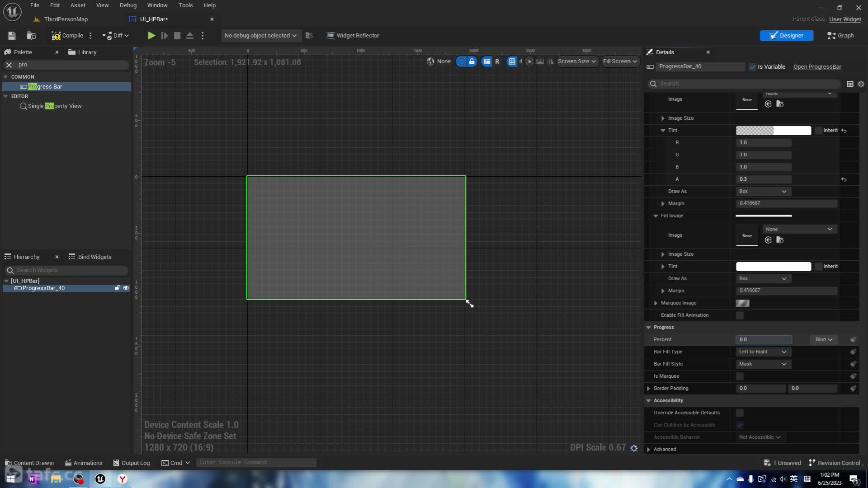This screenshot has height=488, width=868.
Task: Toggle grid snapping icon in viewport
Action: tap(512, 61)
